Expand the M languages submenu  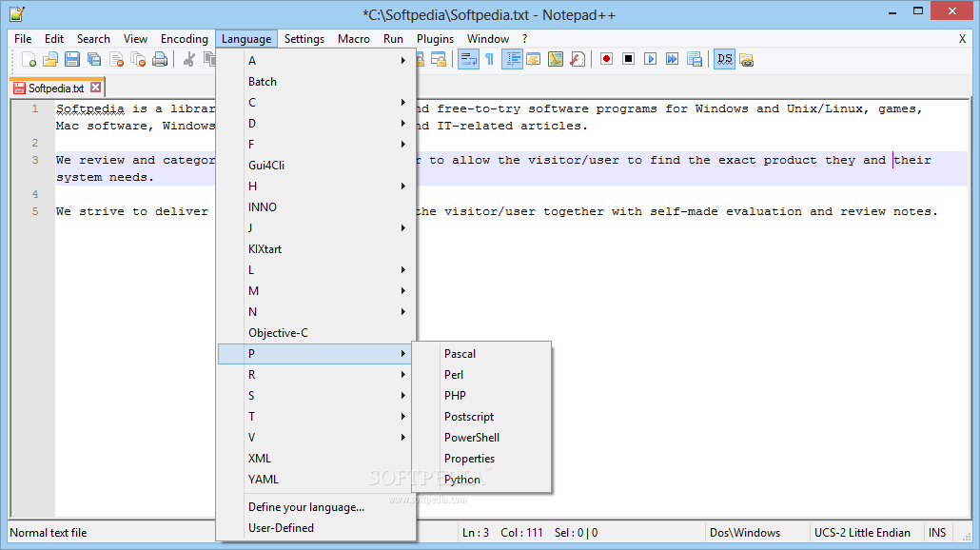[317, 290]
